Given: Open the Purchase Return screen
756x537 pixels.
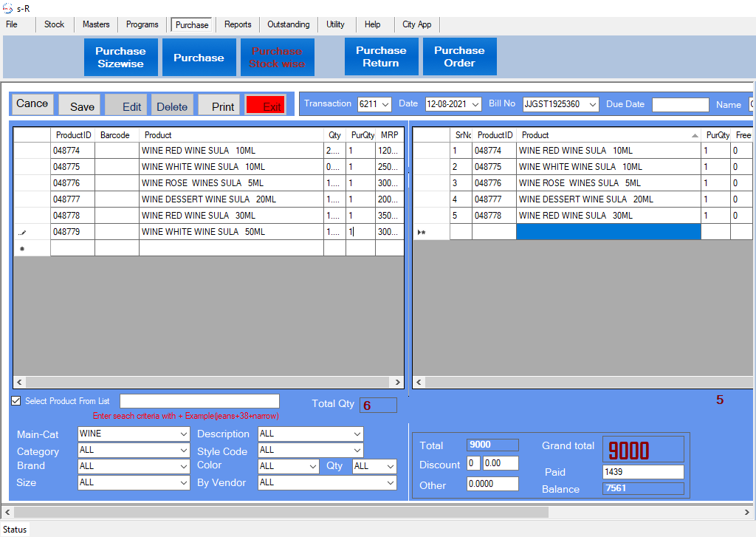Looking at the screenshot, I should (381, 57).
